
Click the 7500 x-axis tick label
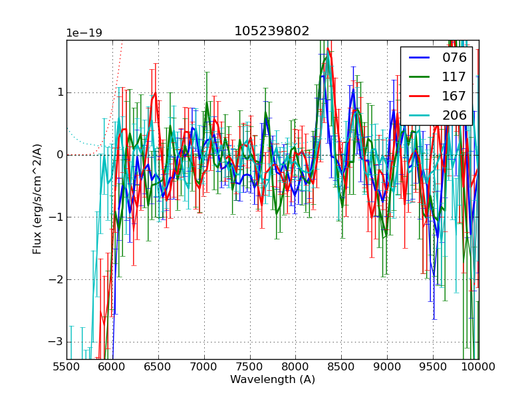pyautogui.click(x=249, y=366)
